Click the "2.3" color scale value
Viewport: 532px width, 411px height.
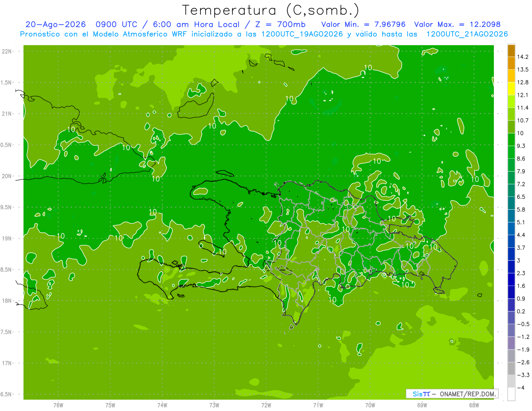(521, 273)
